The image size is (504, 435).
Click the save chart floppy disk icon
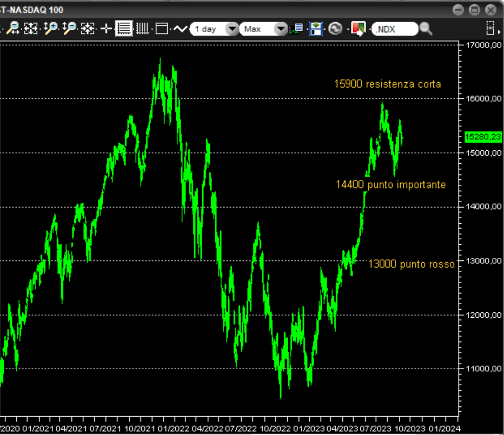click(316, 29)
